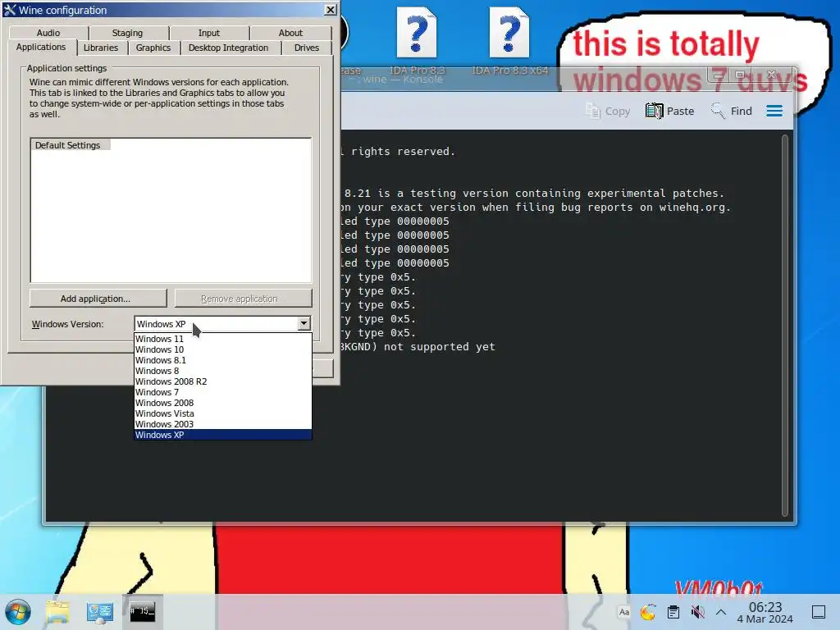Click the Copy button in the Konsole toolbar
The width and height of the screenshot is (840, 630).
[x=608, y=111]
